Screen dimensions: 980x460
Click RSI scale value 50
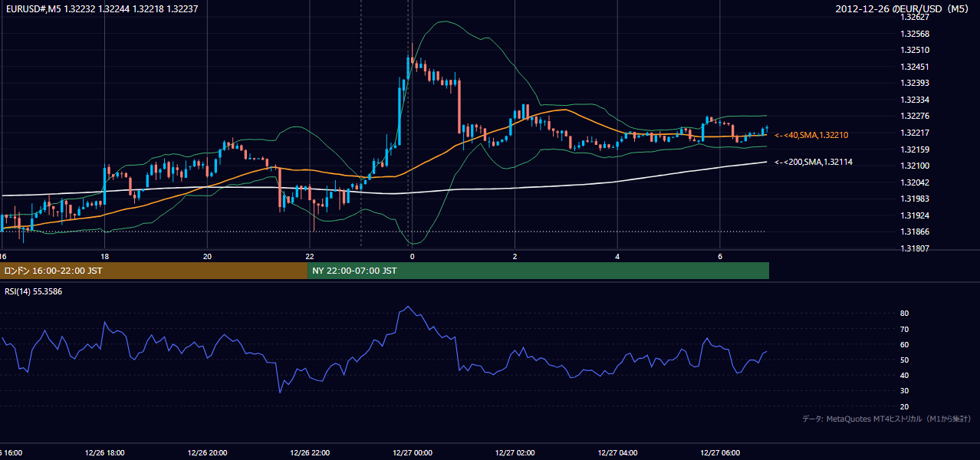[904, 360]
